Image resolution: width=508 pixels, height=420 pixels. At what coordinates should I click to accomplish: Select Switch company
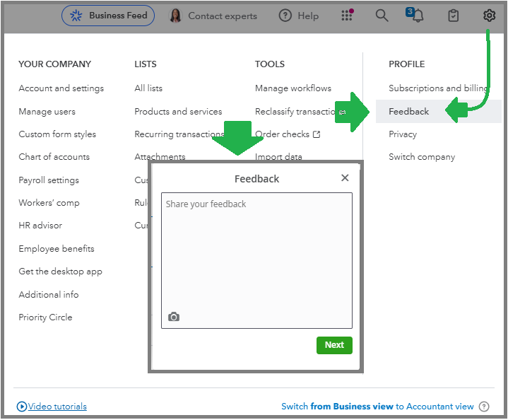pos(422,157)
